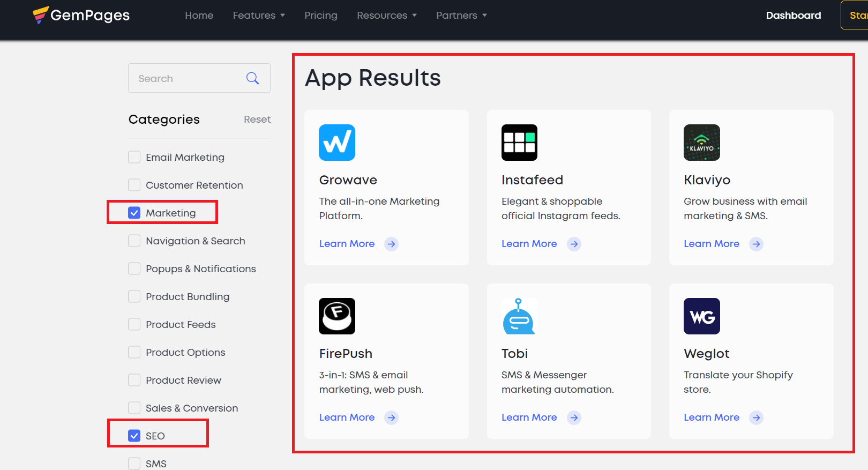Click the Growave title text
Image resolution: width=868 pixels, height=470 pixels.
[x=348, y=180]
